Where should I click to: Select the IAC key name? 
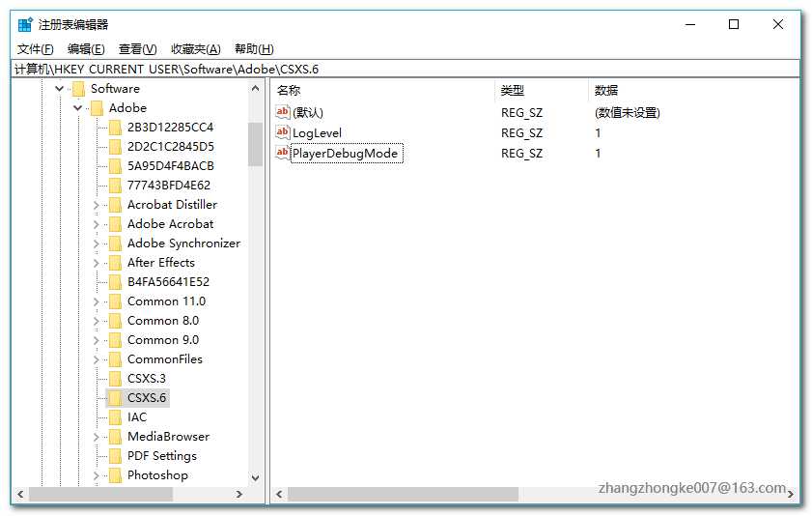click(137, 417)
